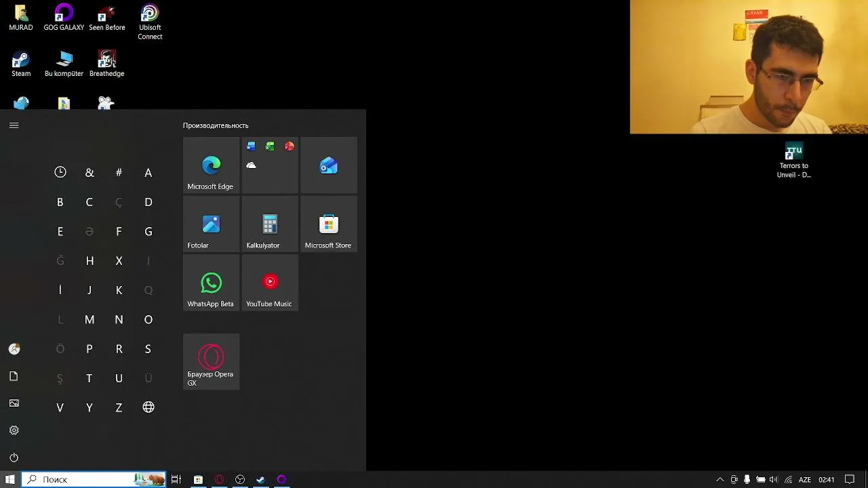The image size is (868, 488).
Task: Switch the AZE input language indicator
Action: [806, 479]
